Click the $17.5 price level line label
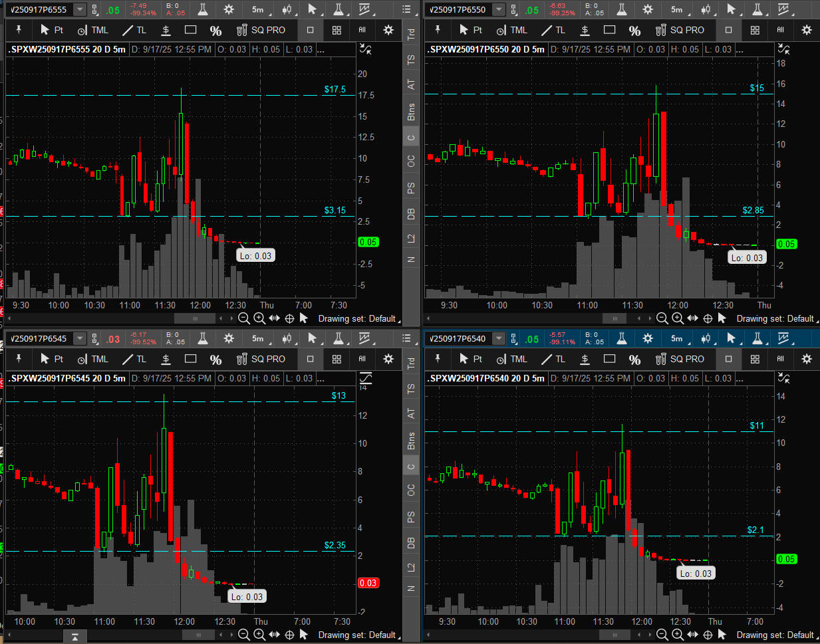Image resolution: width=820 pixels, height=644 pixels. pos(335,89)
